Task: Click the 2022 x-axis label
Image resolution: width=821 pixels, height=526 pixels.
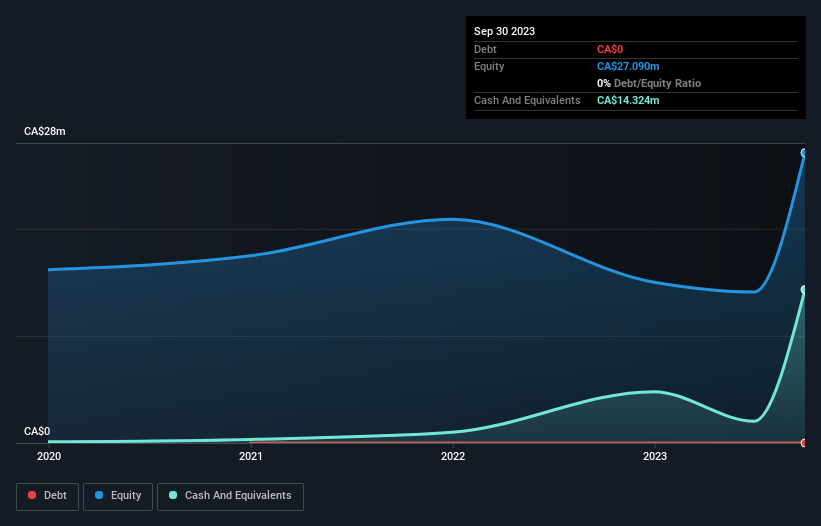Action: pyautogui.click(x=453, y=456)
